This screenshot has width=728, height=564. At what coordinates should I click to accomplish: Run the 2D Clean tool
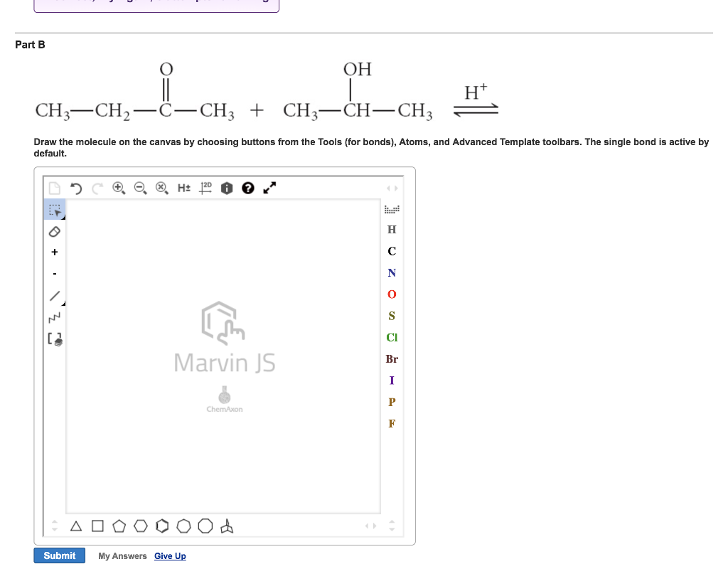(x=204, y=188)
